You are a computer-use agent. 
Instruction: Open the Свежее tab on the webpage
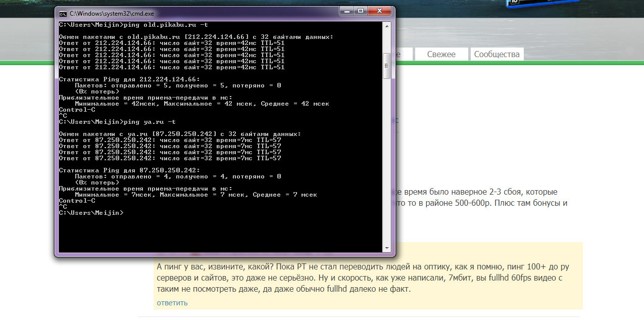point(441,54)
